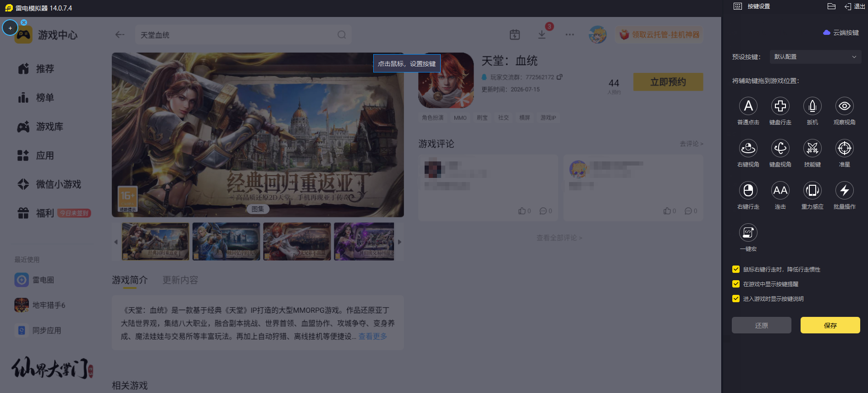Click the 去评论 link
868x393 pixels.
point(691,144)
